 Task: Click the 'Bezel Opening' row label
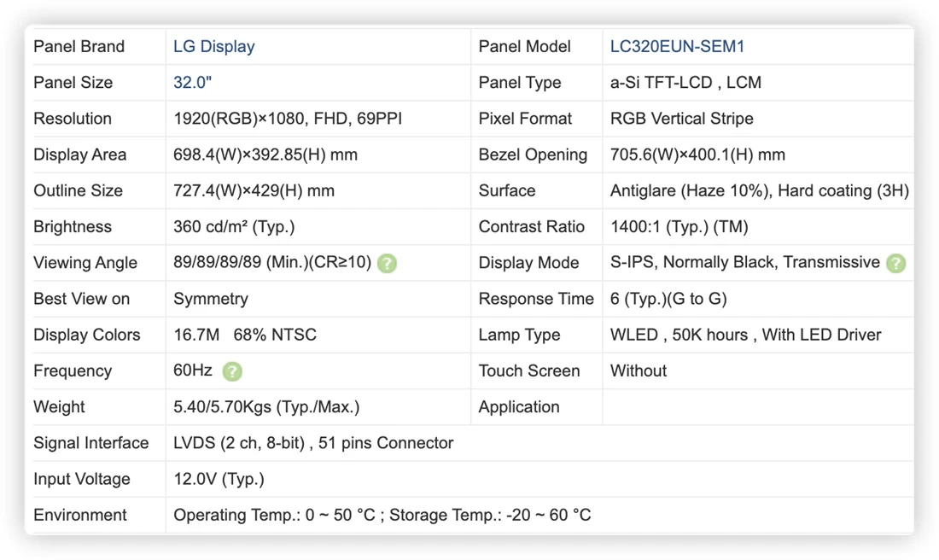tap(533, 155)
